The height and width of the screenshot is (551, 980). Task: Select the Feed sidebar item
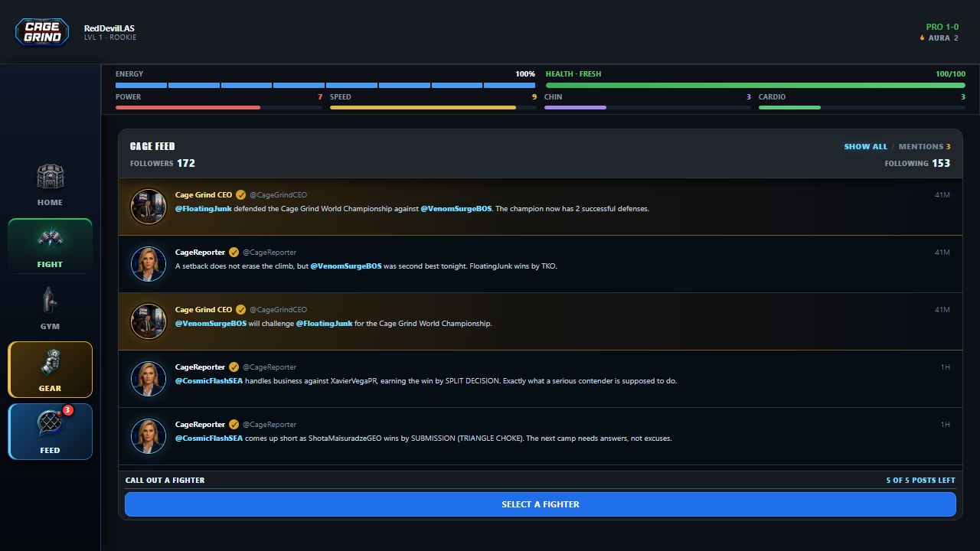[50, 432]
